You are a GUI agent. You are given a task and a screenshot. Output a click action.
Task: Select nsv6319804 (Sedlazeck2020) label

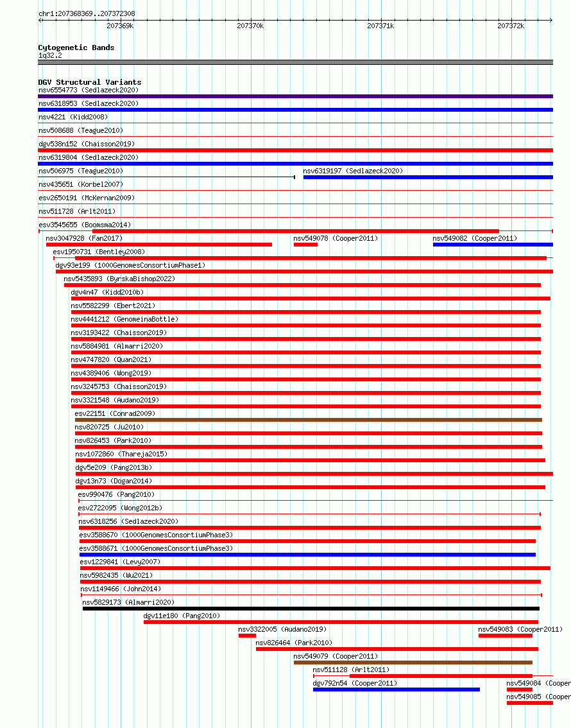pyautogui.click(x=88, y=157)
